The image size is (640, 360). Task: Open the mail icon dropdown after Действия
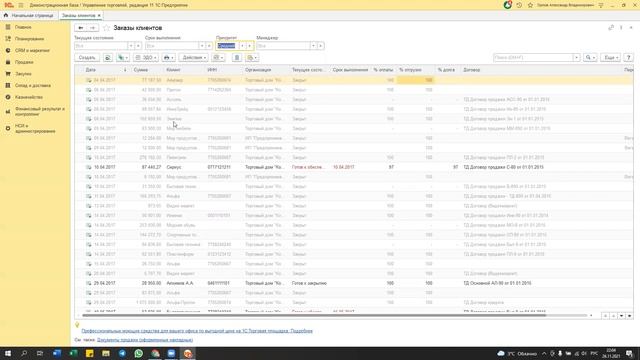coord(218,58)
